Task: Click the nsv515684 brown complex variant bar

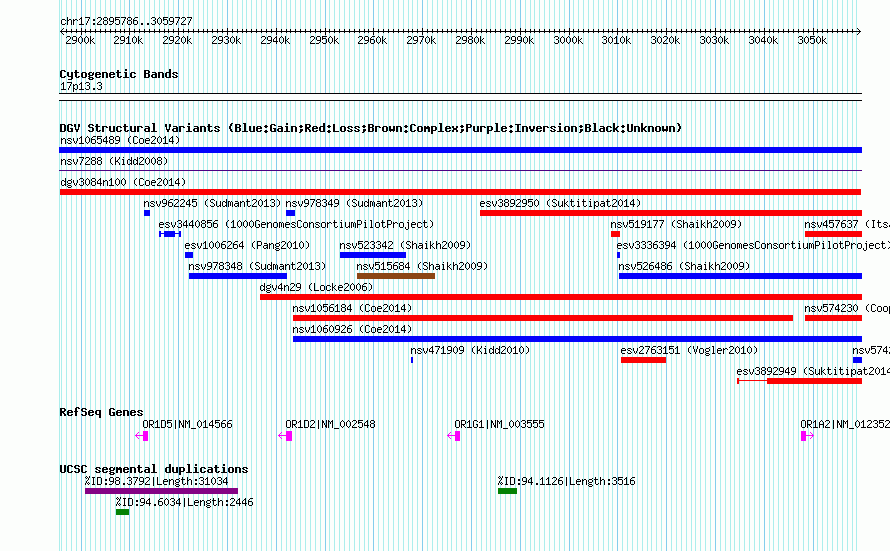Action: [x=396, y=276]
